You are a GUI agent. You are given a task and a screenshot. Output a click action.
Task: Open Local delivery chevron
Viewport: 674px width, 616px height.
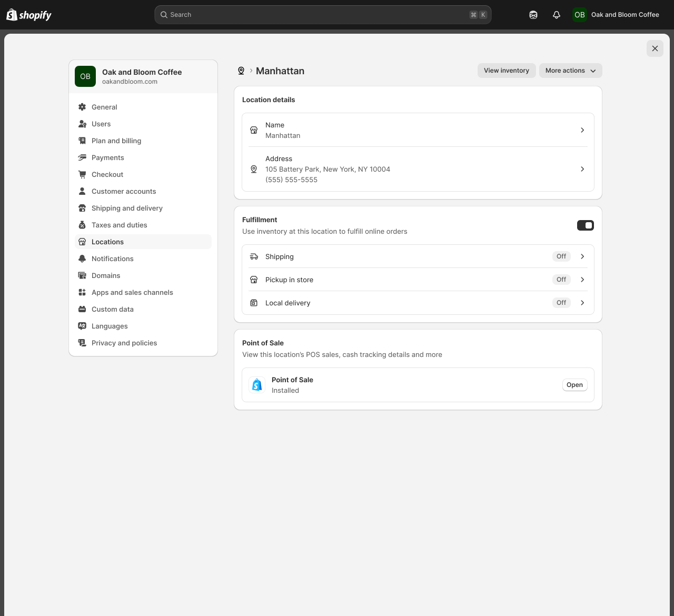582,303
